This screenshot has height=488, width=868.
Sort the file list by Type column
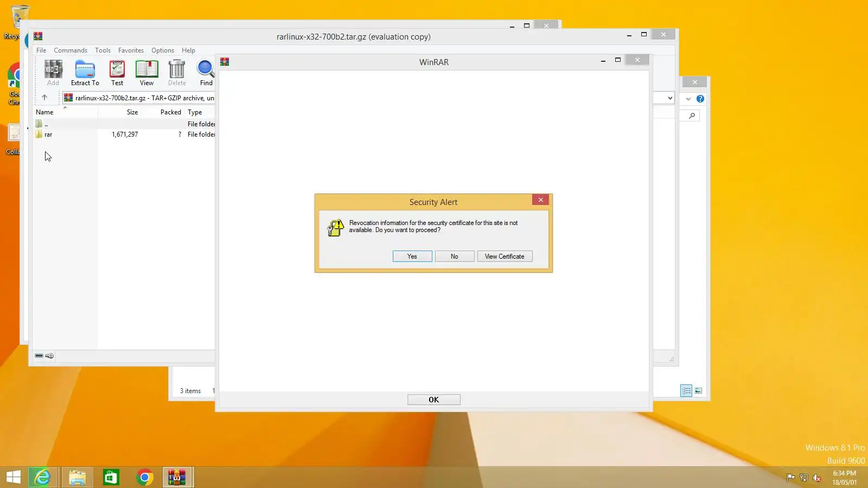200,112
